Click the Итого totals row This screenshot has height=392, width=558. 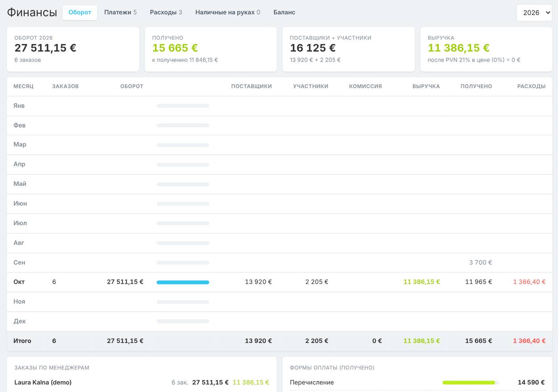click(279, 341)
